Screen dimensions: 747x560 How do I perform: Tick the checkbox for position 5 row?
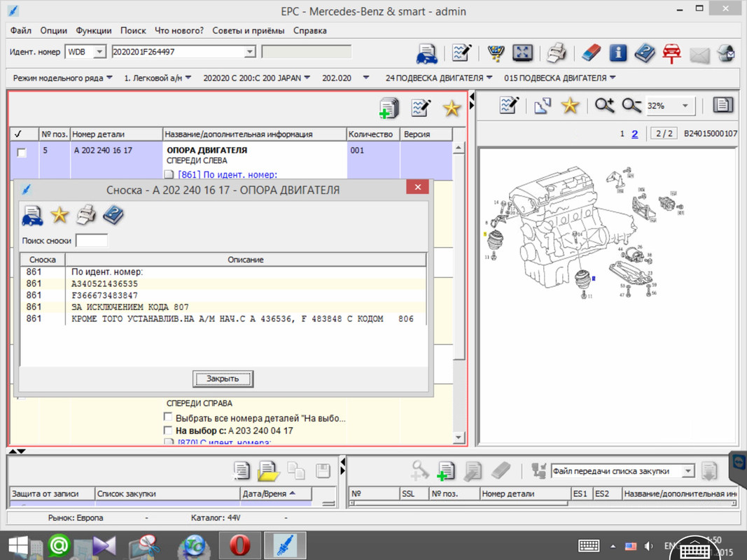tap(22, 153)
